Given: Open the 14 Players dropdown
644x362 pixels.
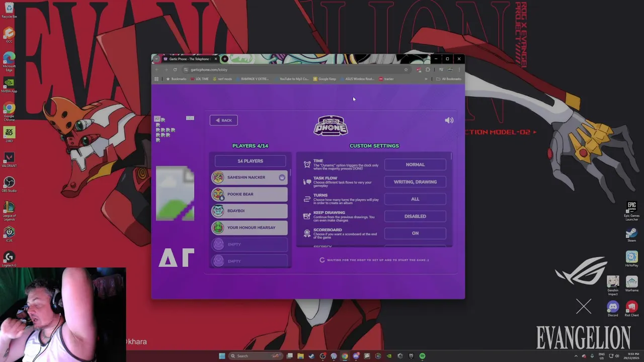Looking at the screenshot, I should (x=250, y=161).
